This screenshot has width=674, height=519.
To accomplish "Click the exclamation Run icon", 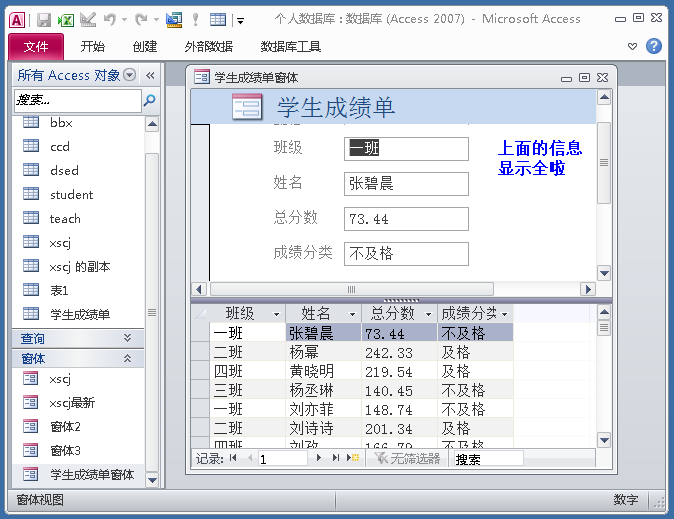I will point(196,19).
